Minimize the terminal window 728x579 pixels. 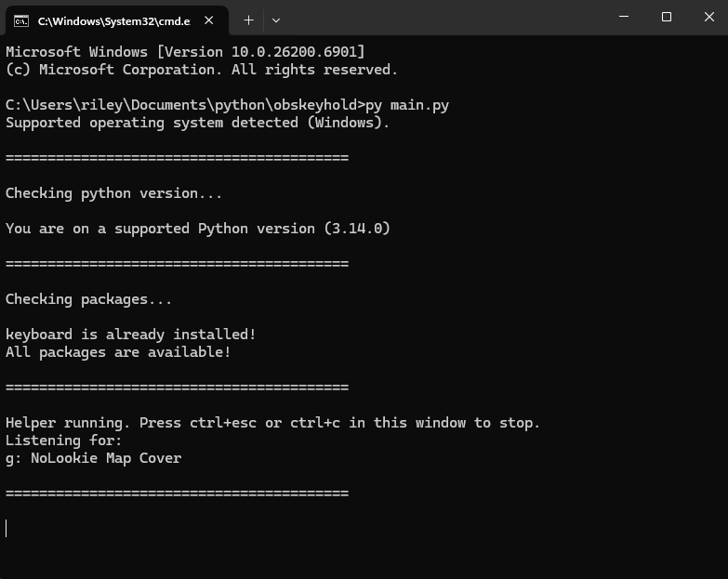point(622,17)
